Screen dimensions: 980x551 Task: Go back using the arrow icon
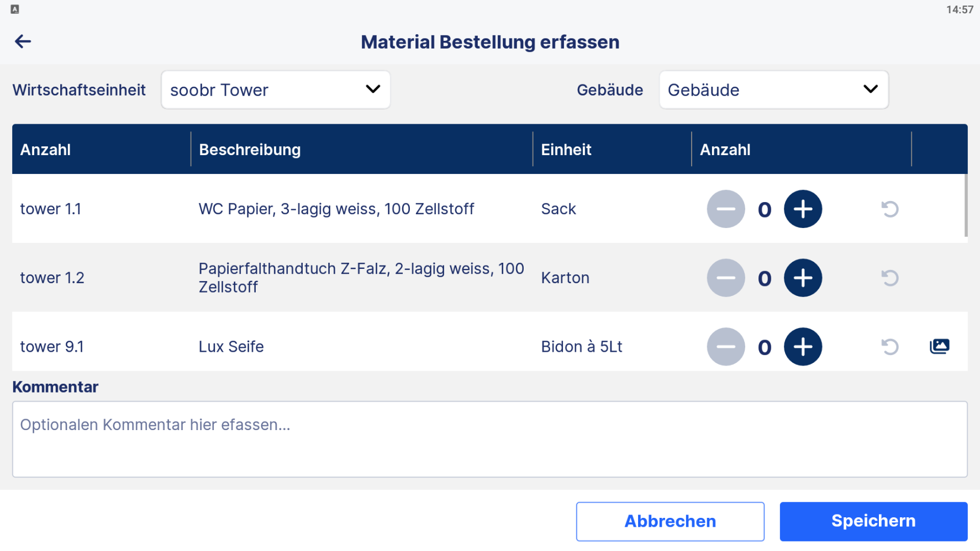(x=23, y=41)
